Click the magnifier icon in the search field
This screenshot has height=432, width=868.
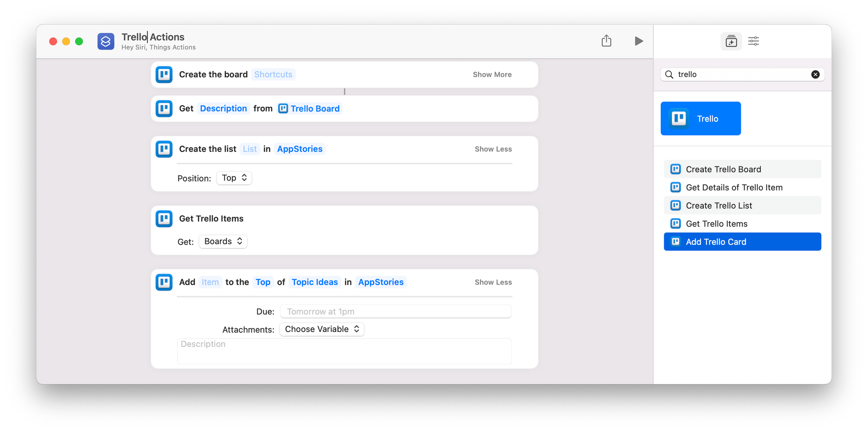(x=669, y=75)
